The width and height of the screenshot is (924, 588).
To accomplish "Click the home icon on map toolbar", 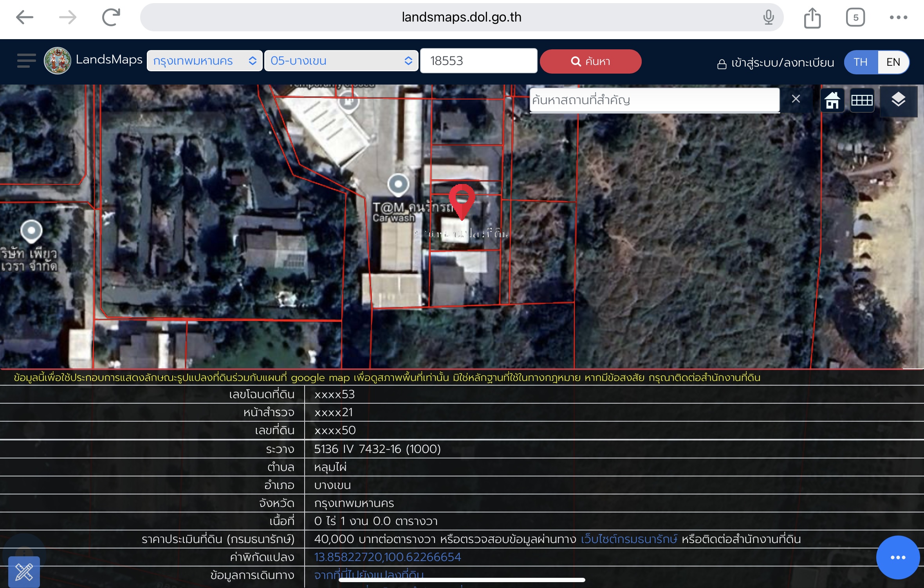I will pyautogui.click(x=832, y=100).
